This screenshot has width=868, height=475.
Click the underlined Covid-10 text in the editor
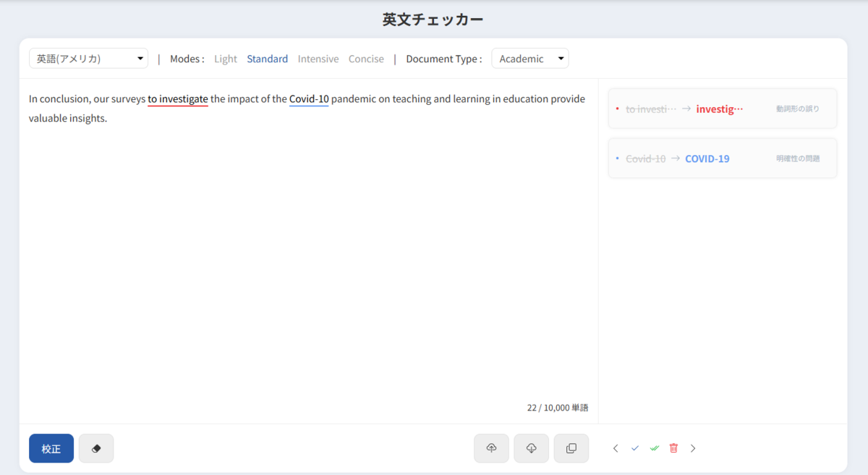tap(308, 98)
